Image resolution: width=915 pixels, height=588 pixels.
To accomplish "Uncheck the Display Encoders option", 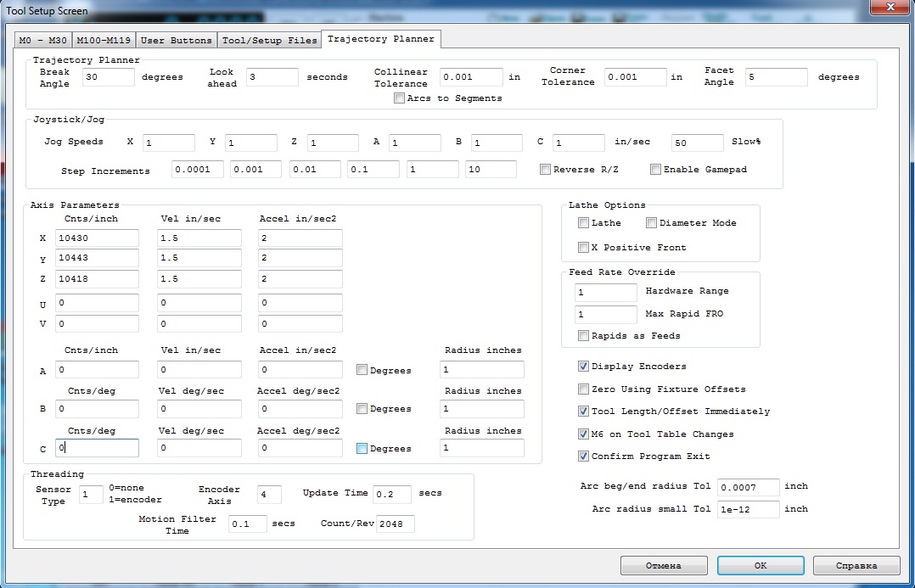I will (x=583, y=367).
